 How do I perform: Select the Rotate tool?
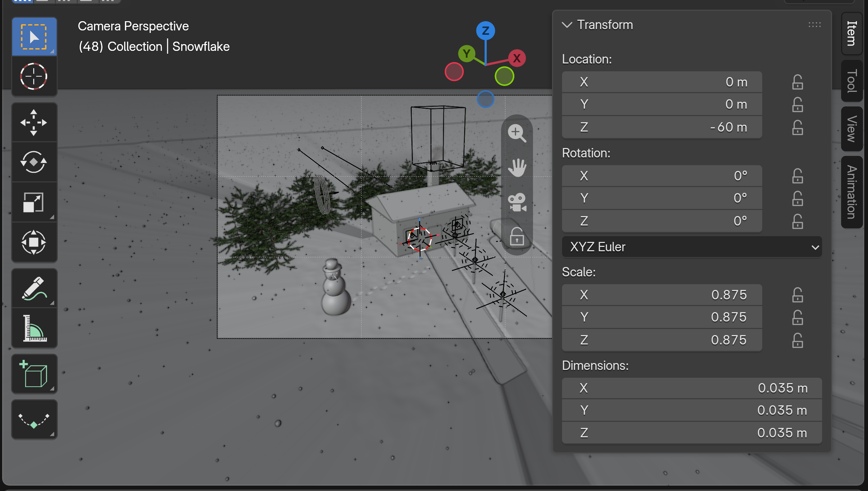[x=34, y=162]
